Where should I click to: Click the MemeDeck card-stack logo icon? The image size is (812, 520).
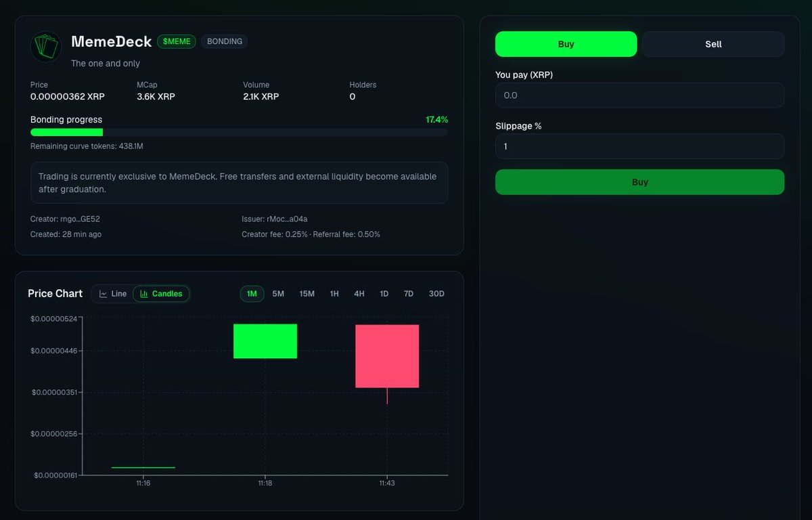pos(46,47)
